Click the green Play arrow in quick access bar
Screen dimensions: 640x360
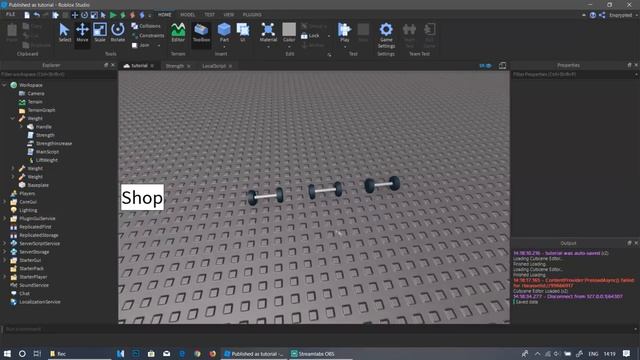pyautogui.click(x=113, y=15)
